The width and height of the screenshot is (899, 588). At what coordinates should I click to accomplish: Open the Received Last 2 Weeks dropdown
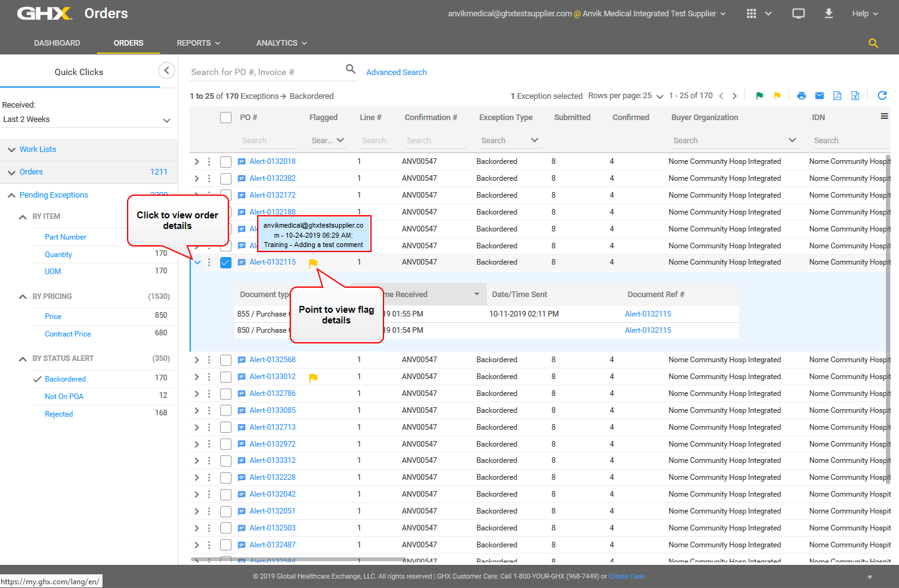click(x=86, y=119)
